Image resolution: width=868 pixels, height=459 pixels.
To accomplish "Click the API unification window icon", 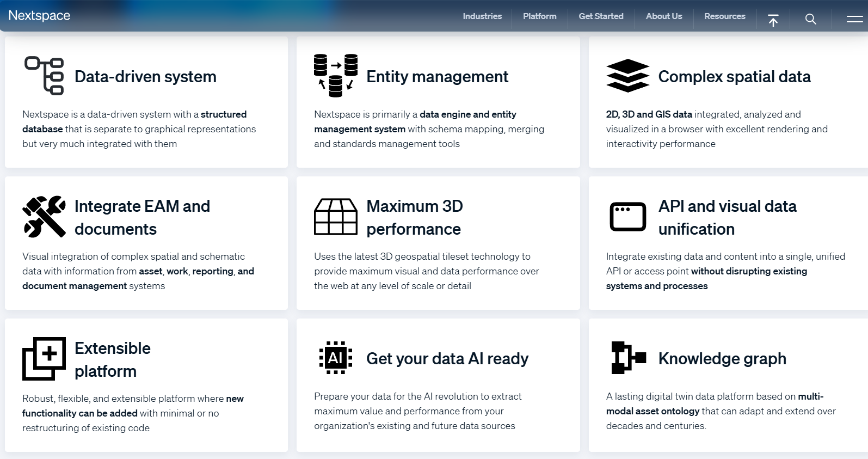I will pos(628,217).
